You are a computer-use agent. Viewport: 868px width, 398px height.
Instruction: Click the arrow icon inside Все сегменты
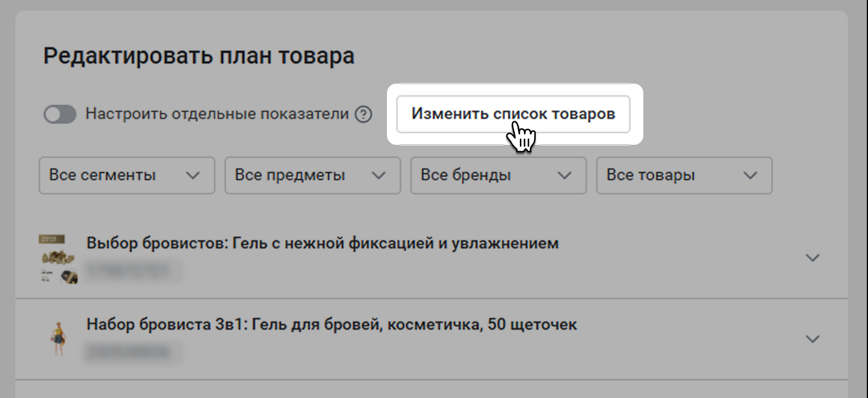(x=192, y=175)
